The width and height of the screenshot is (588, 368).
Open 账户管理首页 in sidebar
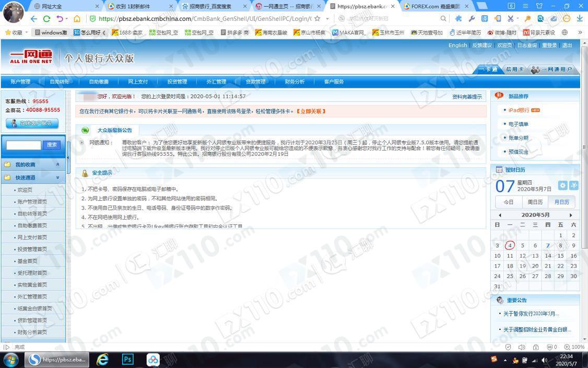click(x=32, y=202)
